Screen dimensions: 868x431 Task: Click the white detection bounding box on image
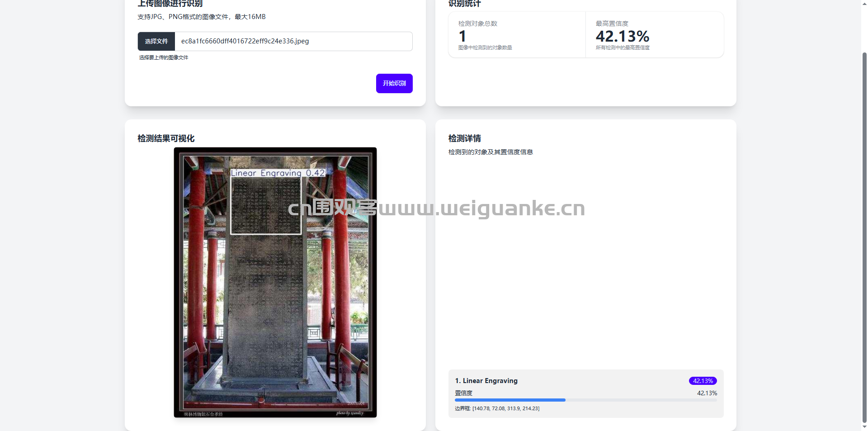(x=266, y=205)
